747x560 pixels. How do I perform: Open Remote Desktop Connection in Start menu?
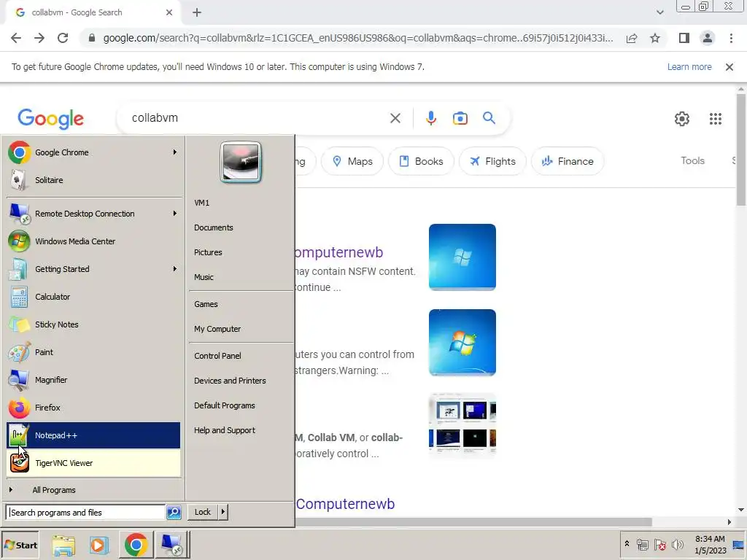(x=93, y=214)
